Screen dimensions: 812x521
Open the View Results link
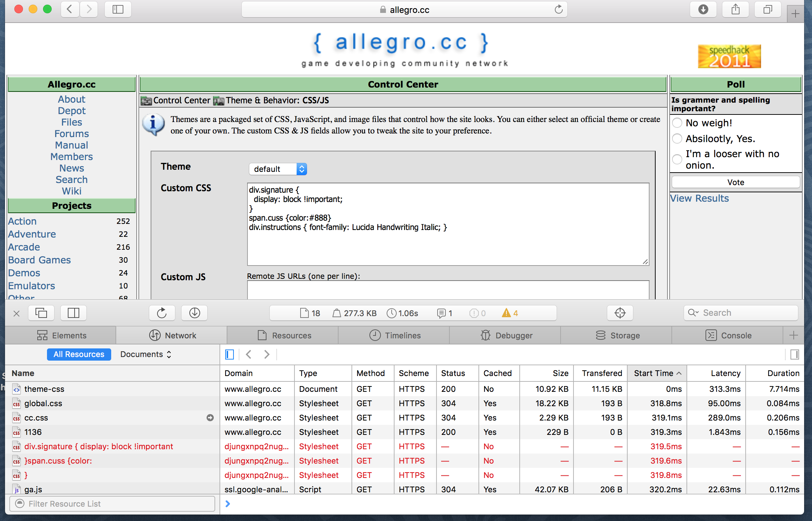[699, 198]
